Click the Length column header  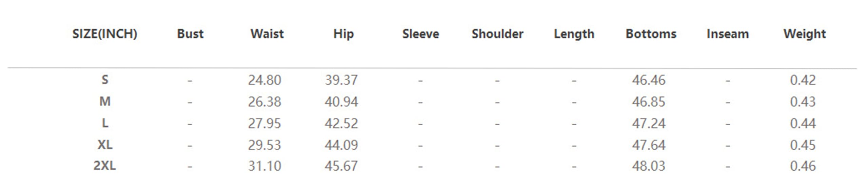(x=574, y=34)
